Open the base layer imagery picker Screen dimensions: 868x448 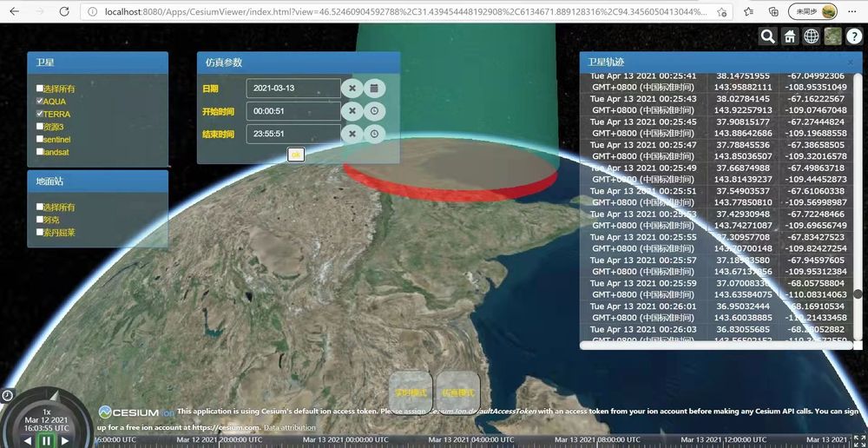pos(832,36)
